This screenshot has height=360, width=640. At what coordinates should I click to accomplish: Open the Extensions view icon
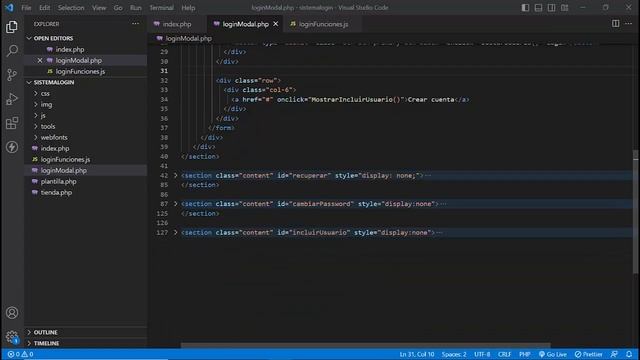tap(12, 123)
